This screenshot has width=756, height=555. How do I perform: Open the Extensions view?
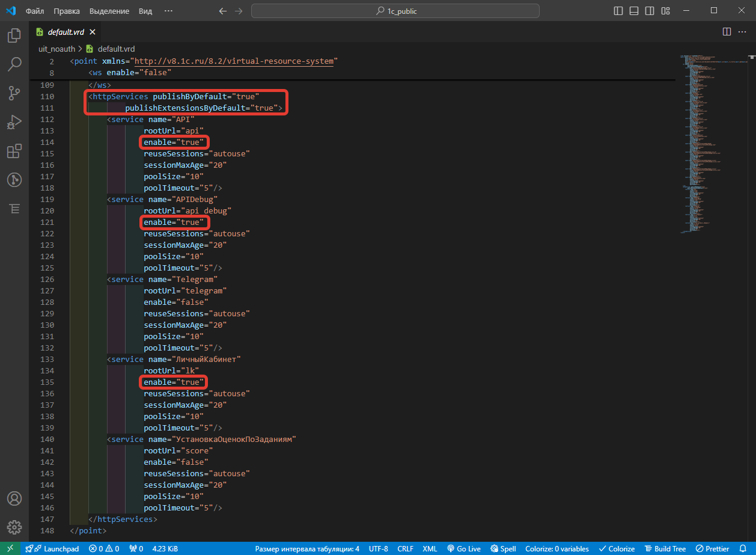[14, 151]
